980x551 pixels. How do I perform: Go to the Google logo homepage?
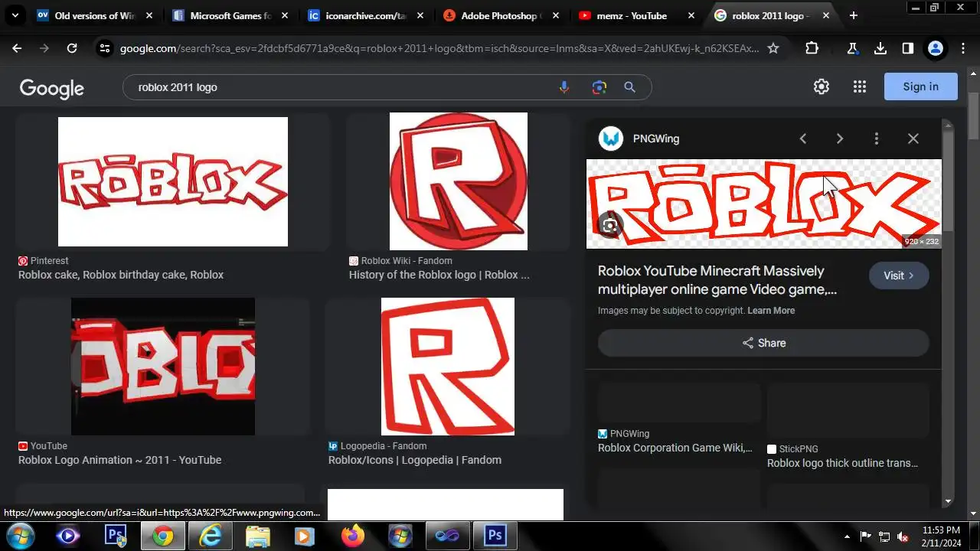(51, 88)
